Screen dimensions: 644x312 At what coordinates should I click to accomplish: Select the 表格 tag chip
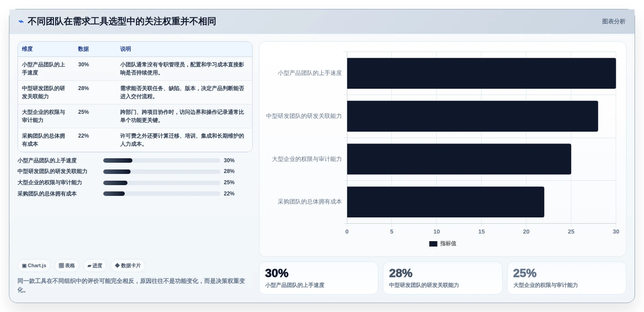pos(67,266)
